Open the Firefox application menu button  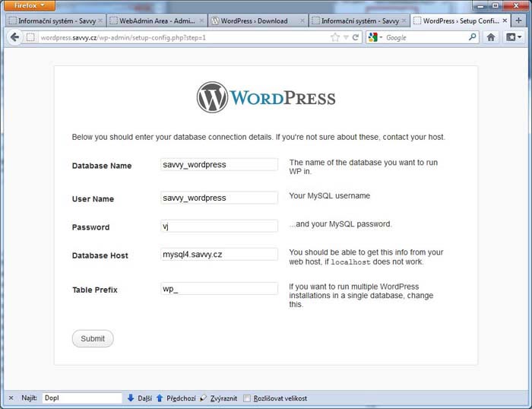point(30,5)
